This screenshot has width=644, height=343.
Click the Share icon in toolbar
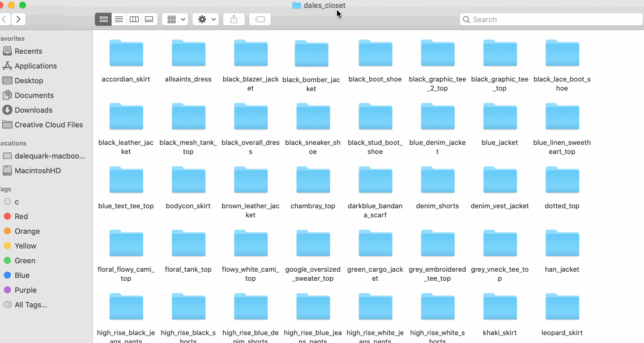click(x=233, y=19)
